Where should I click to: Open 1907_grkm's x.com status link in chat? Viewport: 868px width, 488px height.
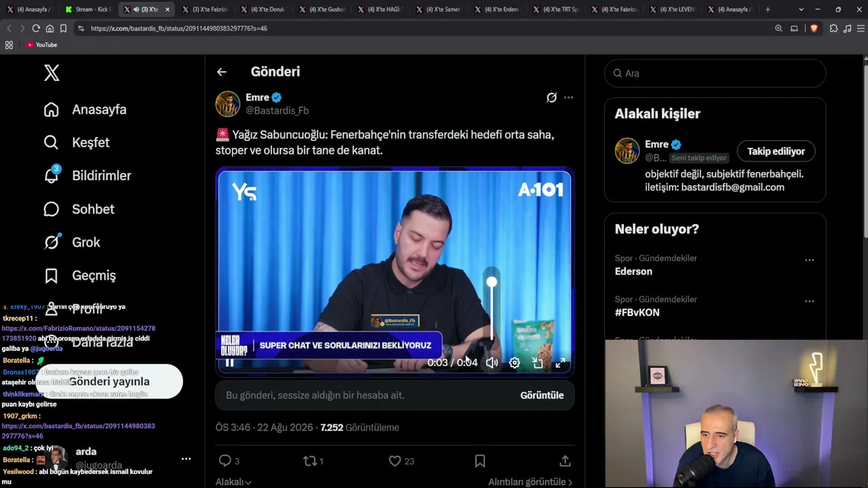[78, 431]
